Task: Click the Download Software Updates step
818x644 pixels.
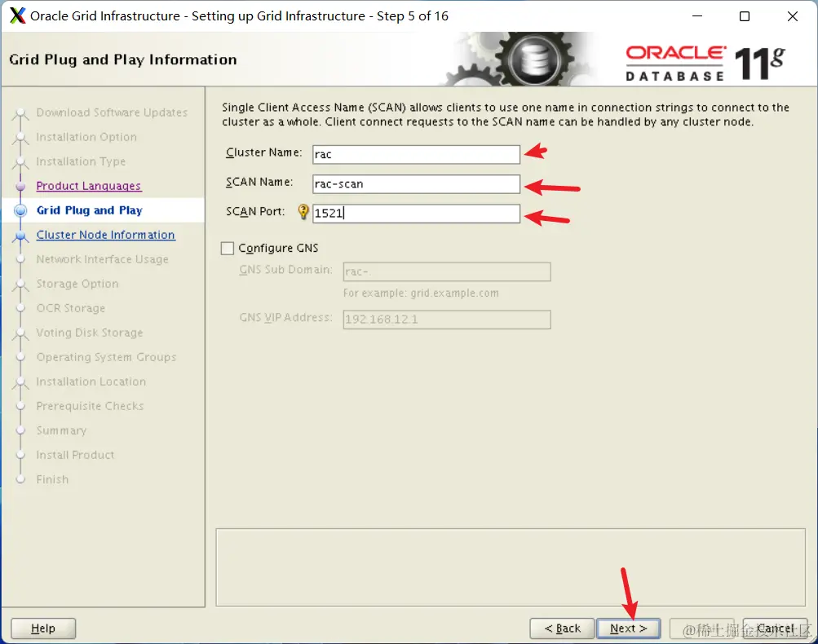Action: [x=112, y=112]
